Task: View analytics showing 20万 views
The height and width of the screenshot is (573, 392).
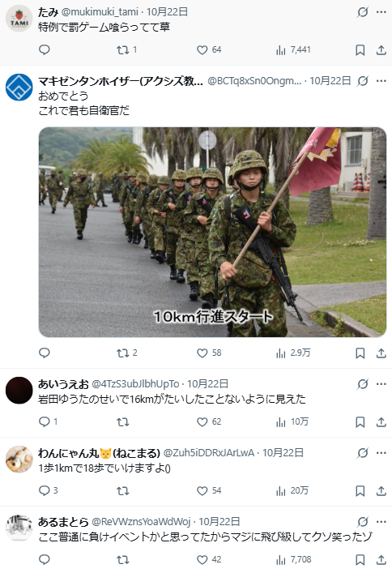Action: pos(292,491)
